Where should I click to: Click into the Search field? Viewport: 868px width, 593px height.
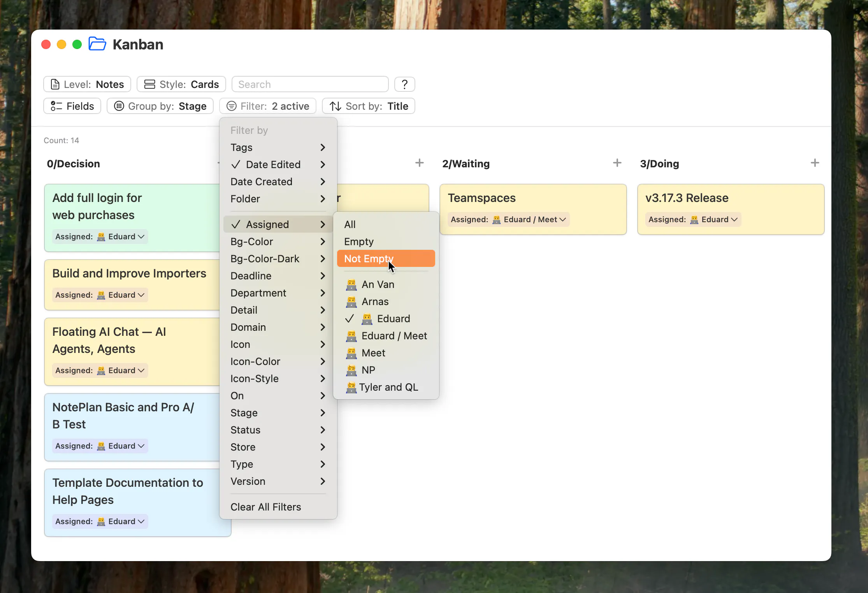310,84
